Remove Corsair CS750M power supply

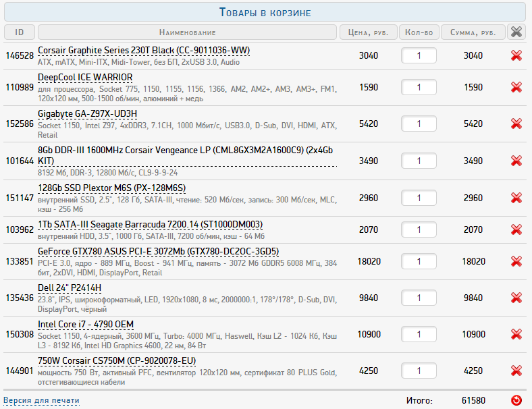coord(516,371)
